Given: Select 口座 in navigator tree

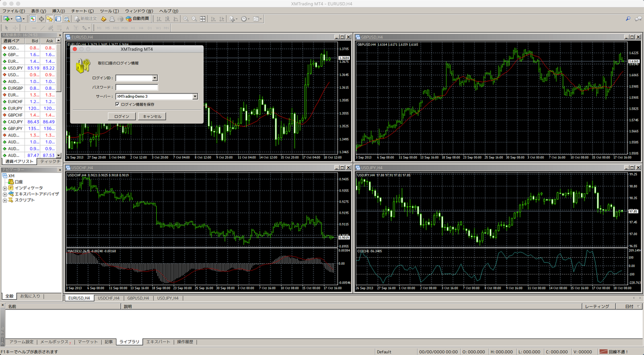Looking at the screenshot, I should click(18, 182).
